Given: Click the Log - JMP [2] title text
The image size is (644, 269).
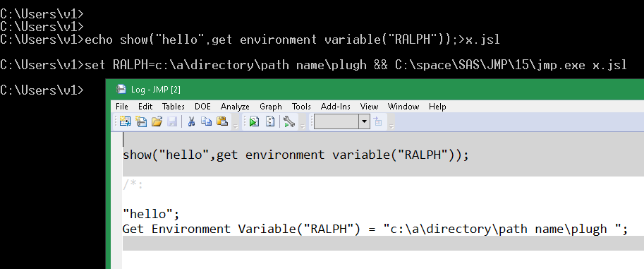Looking at the screenshot, I should [x=156, y=89].
